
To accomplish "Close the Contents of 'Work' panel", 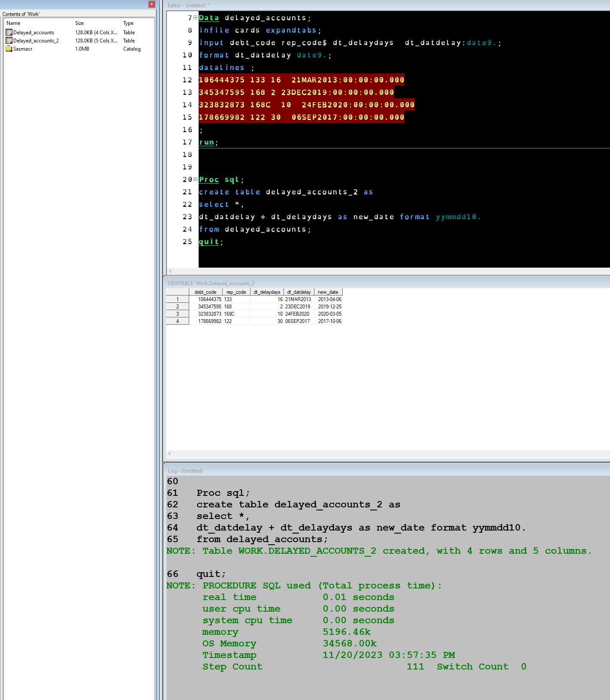I will pos(151,4).
